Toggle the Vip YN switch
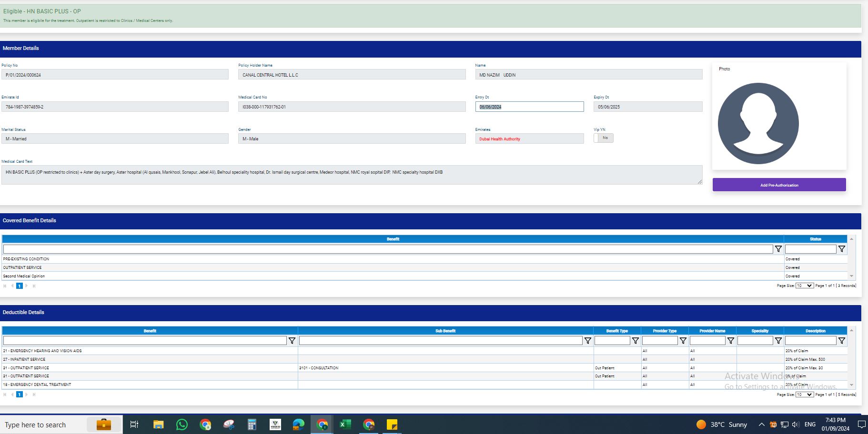Viewport: 868px width, 434px height. [x=603, y=138]
